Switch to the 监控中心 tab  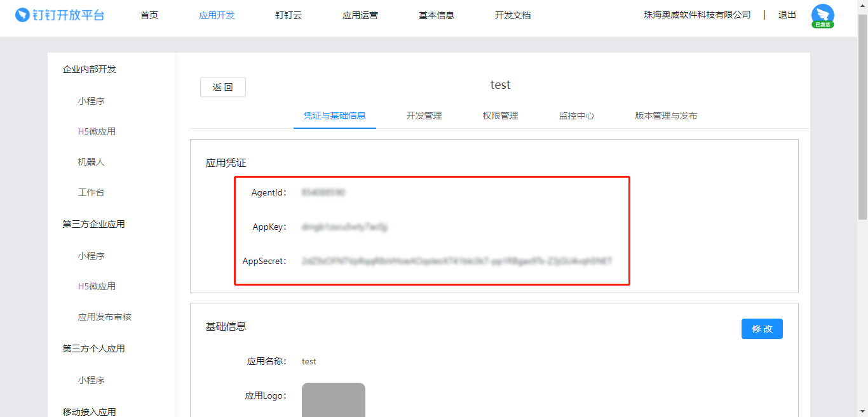point(576,116)
